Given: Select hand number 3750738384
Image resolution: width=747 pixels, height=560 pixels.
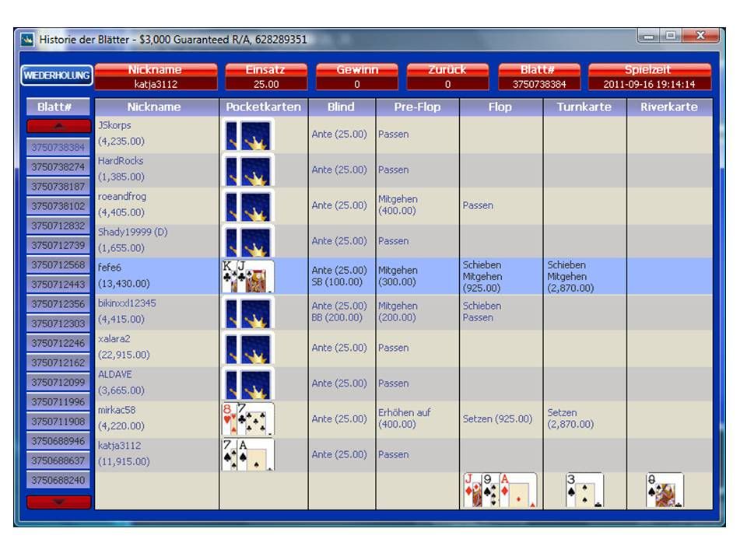Looking at the screenshot, I should [58, 147].
